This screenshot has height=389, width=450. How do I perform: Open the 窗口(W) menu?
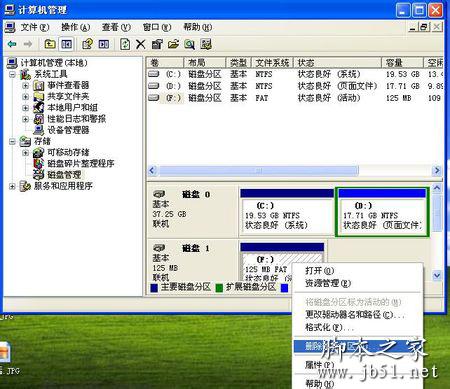point(157,27)
